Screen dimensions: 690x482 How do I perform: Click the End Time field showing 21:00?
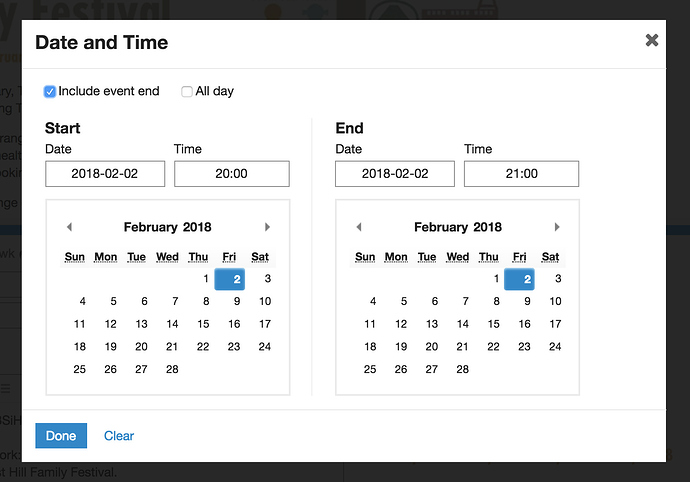click(x=521, y=174)
